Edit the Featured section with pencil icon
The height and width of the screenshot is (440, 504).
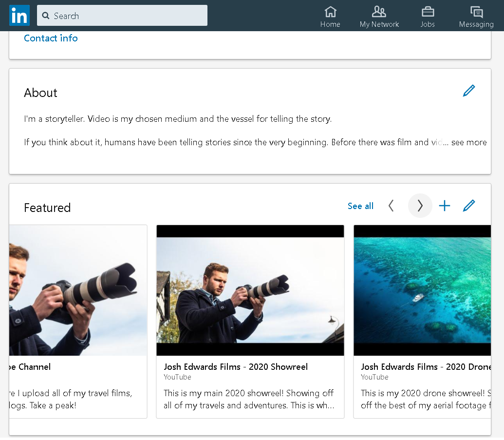click(x=468, y=206)
